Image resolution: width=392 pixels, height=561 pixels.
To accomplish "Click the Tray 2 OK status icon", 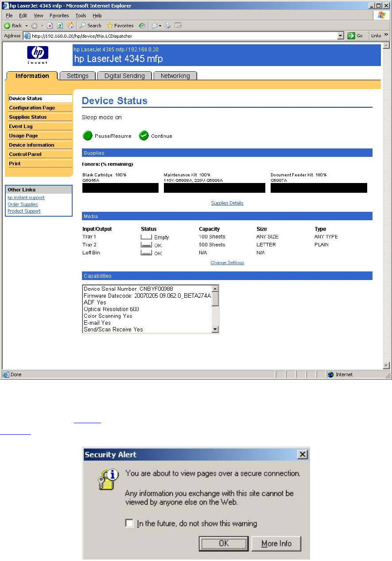I will click(x=146, y=245).
